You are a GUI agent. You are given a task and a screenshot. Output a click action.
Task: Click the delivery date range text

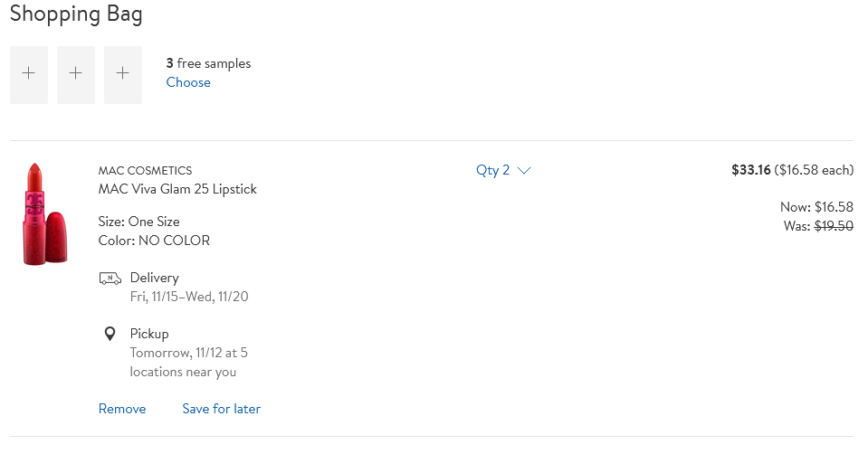pos(189,297)
